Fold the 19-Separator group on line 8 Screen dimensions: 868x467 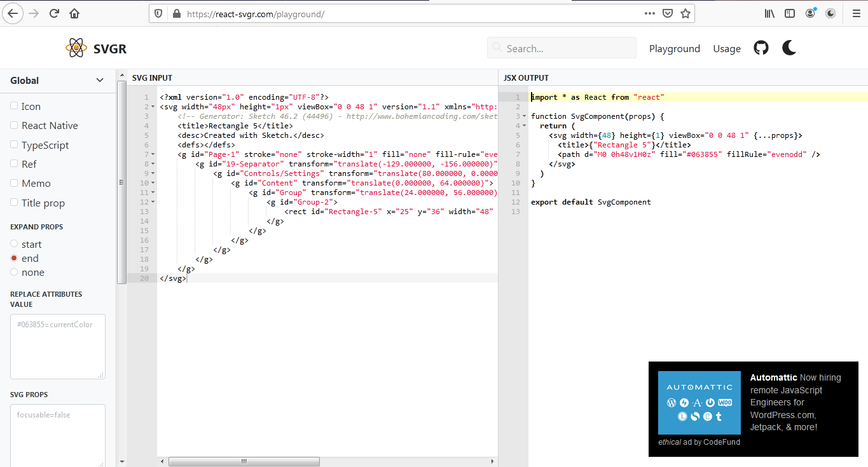click(x=154, y=164)
